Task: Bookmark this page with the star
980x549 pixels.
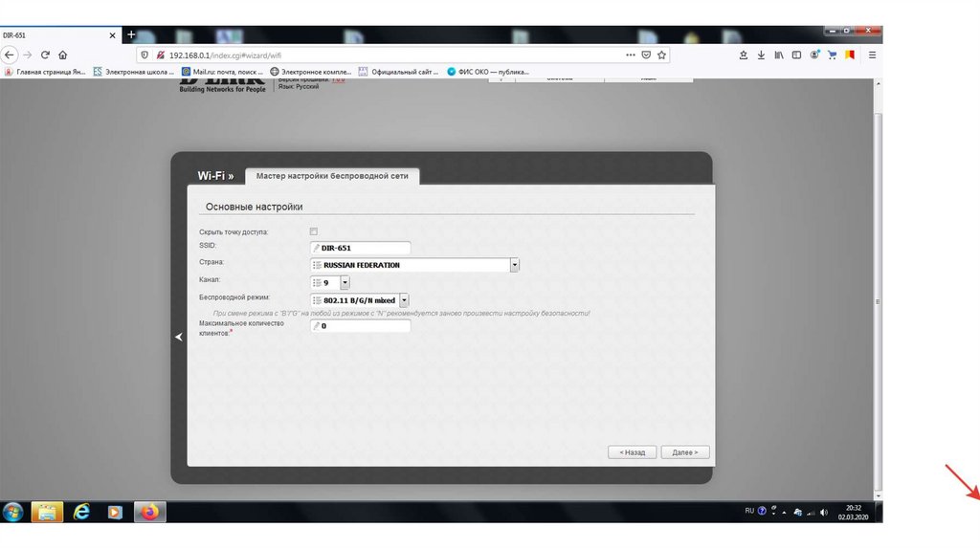Action: (661, 55)
